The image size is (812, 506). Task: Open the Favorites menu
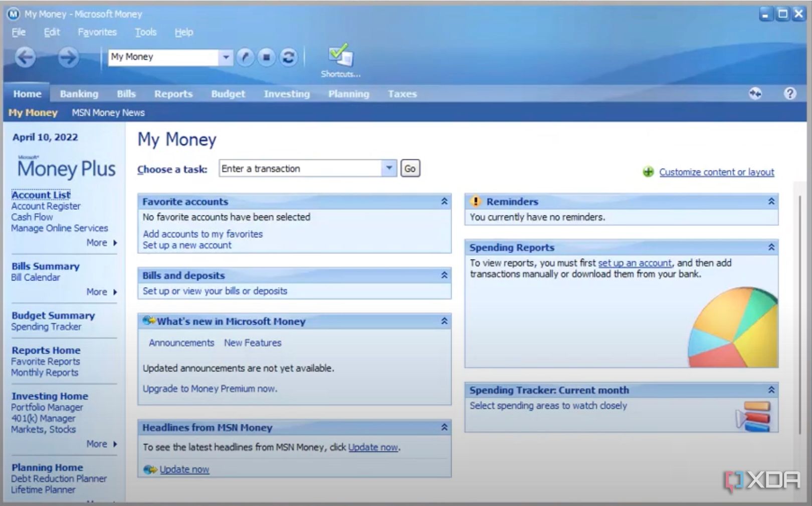(x=97, y=32)
